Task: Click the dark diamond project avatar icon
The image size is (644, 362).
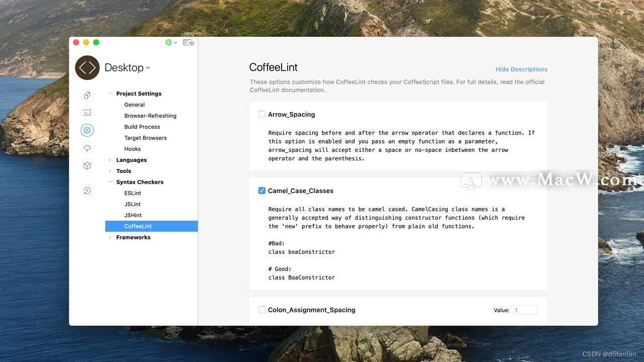Action: click(x=87, y=67)
